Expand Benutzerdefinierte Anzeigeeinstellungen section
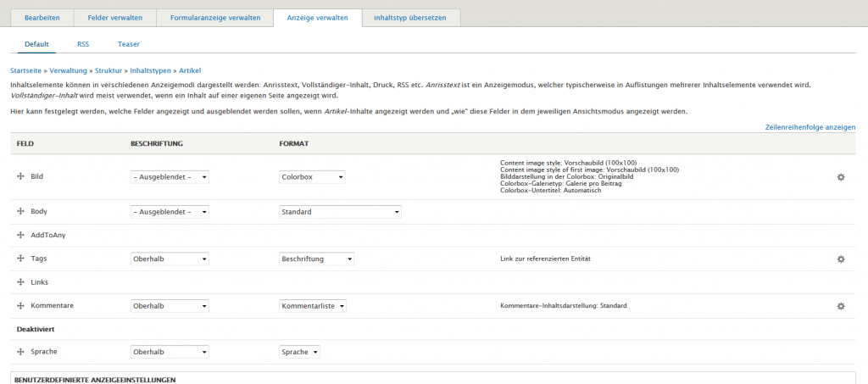 (95, 380)
